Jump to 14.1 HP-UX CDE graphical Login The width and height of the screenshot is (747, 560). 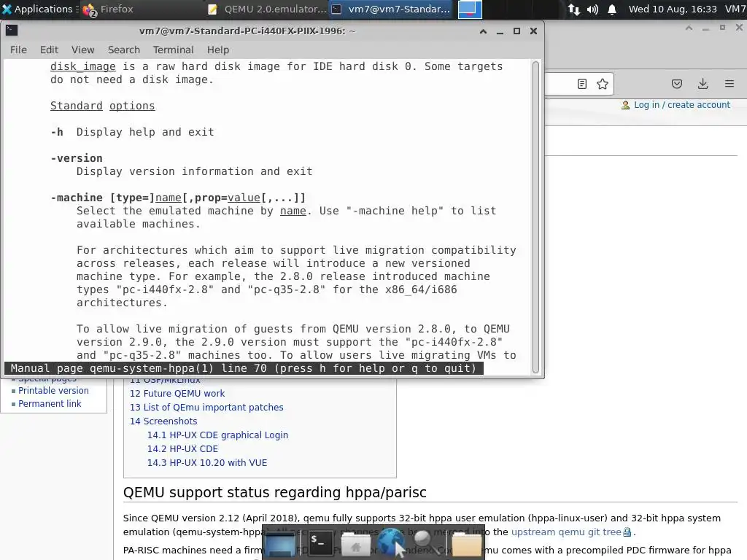point(217,435)
